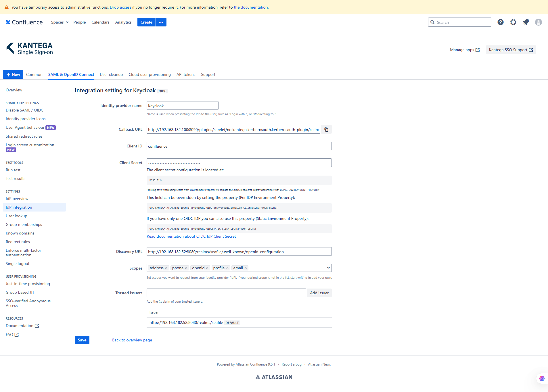Remove the address scope tag
548x392 pixels.
[166, 268]
